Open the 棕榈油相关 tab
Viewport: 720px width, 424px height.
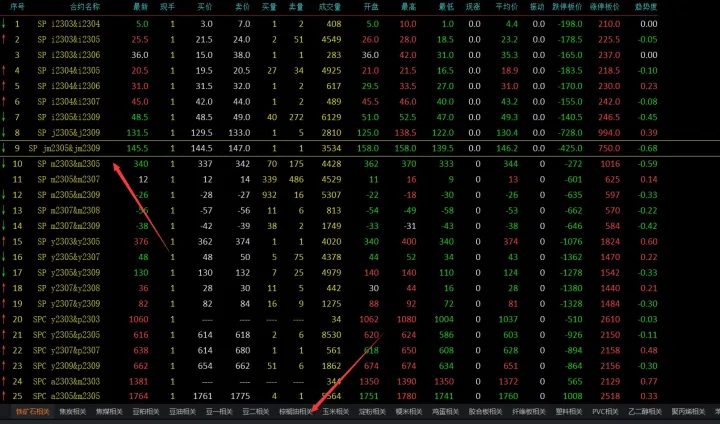(x=296, y=411)
